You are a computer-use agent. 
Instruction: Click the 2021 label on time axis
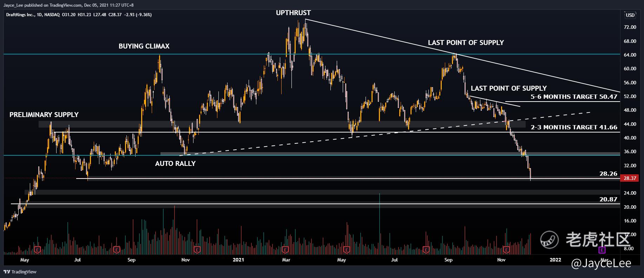pyautogui.click(x=238, y=260)
